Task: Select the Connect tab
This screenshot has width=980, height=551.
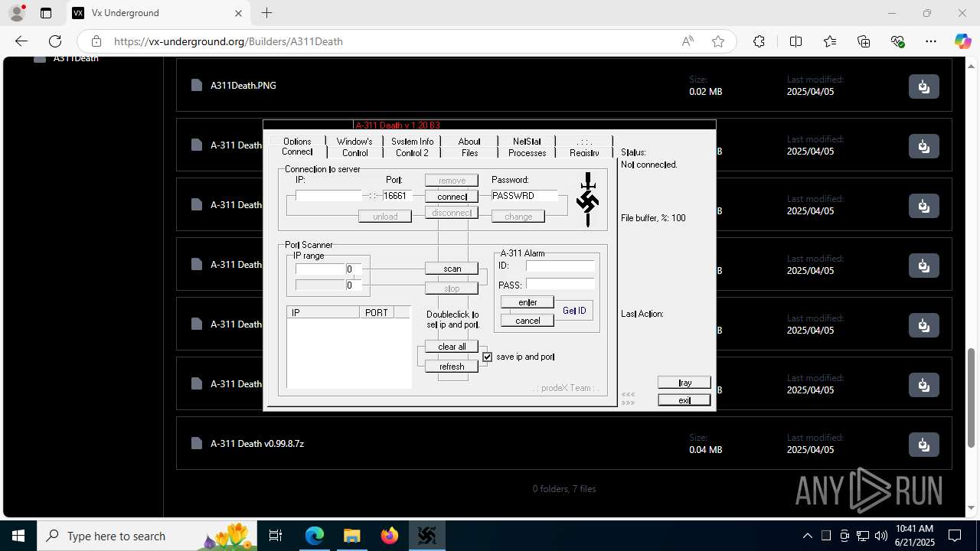Action: tap(297, 152)
